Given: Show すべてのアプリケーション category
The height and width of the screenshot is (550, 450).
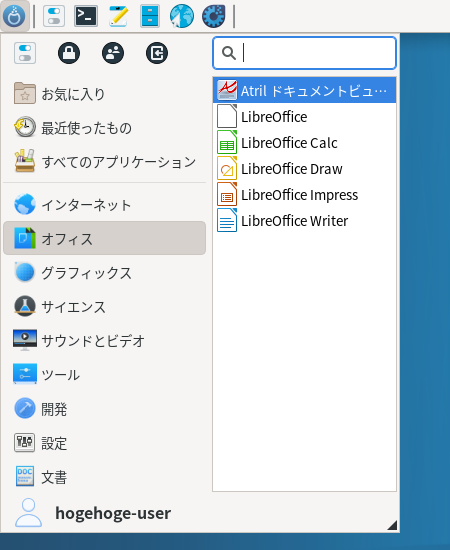Looking at the screenshot, I should pyautogui.click(x=105, y=162).
